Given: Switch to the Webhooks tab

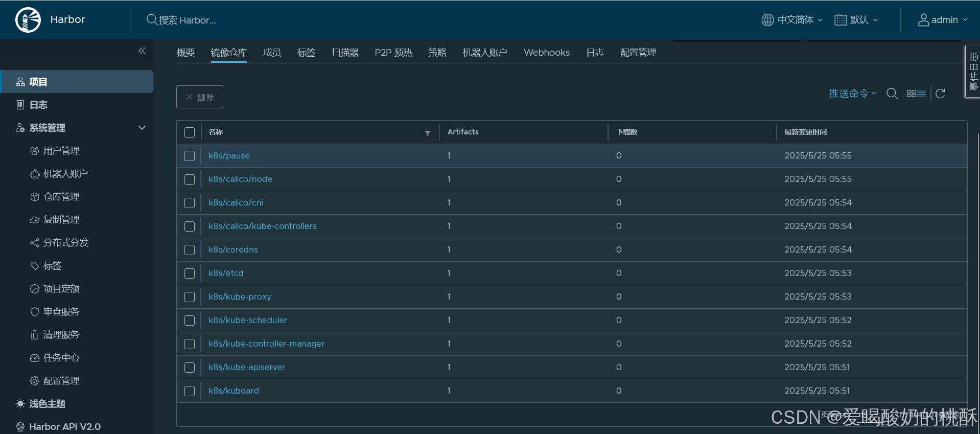Looking at the screenshot, I should click(547, 53).
